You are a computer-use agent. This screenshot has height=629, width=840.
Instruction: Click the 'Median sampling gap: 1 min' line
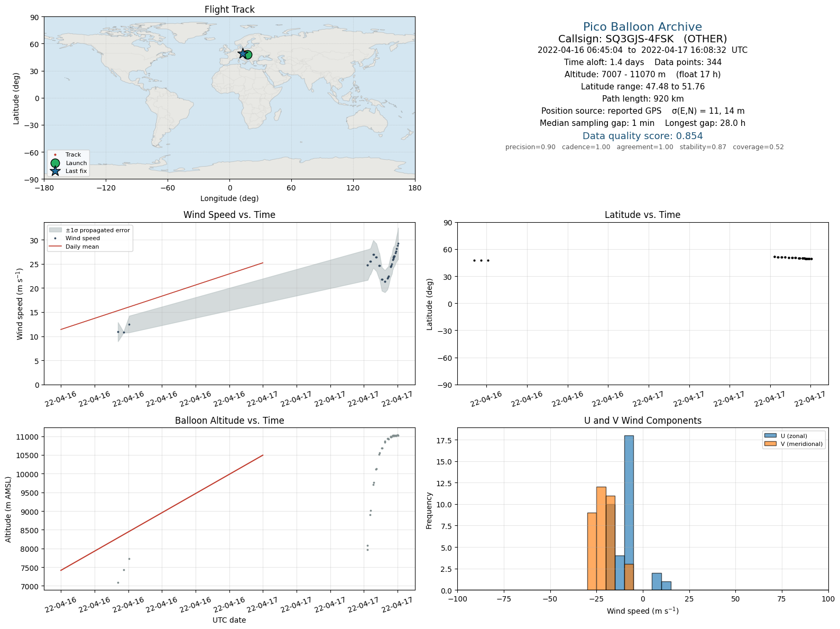[x=642, y=123]
